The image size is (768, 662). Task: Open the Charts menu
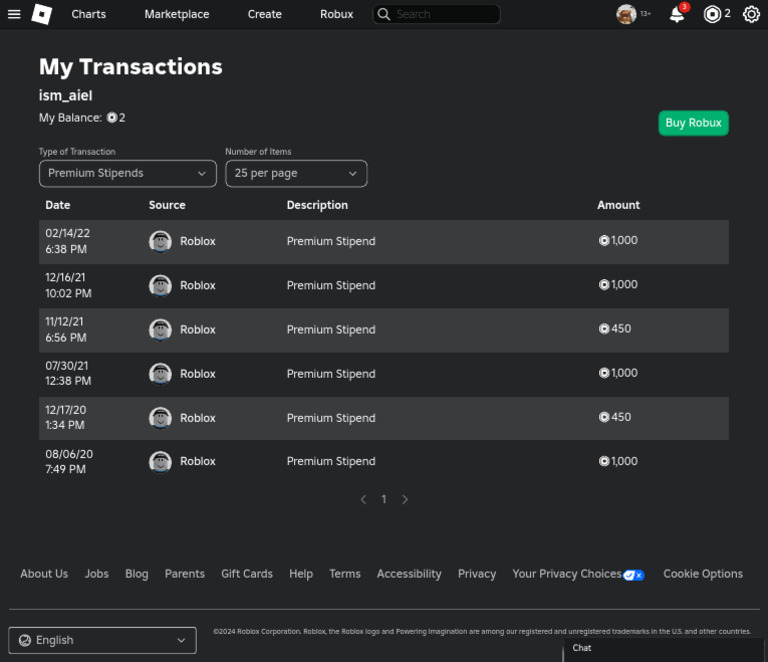[89, 14]
